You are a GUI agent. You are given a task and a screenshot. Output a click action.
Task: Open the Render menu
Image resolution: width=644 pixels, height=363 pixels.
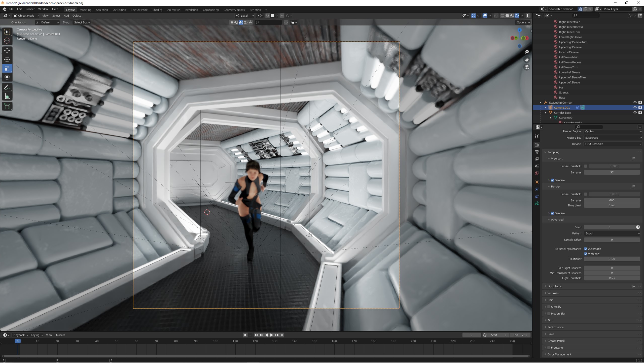point(30,9)
